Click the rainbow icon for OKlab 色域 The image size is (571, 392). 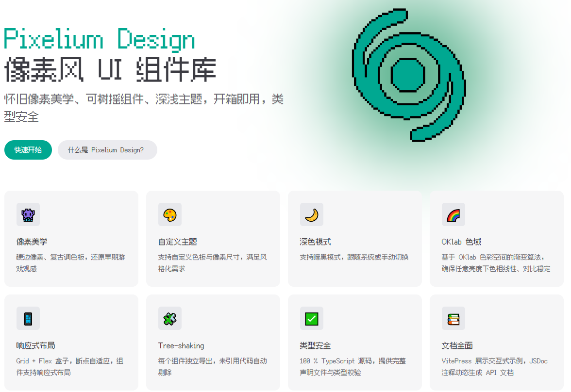453,215
